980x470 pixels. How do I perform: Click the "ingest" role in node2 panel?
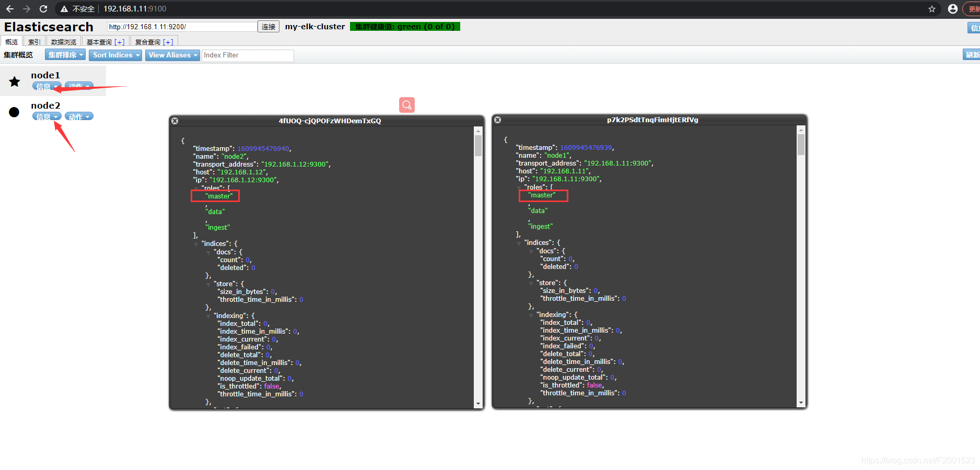point(218,228)
